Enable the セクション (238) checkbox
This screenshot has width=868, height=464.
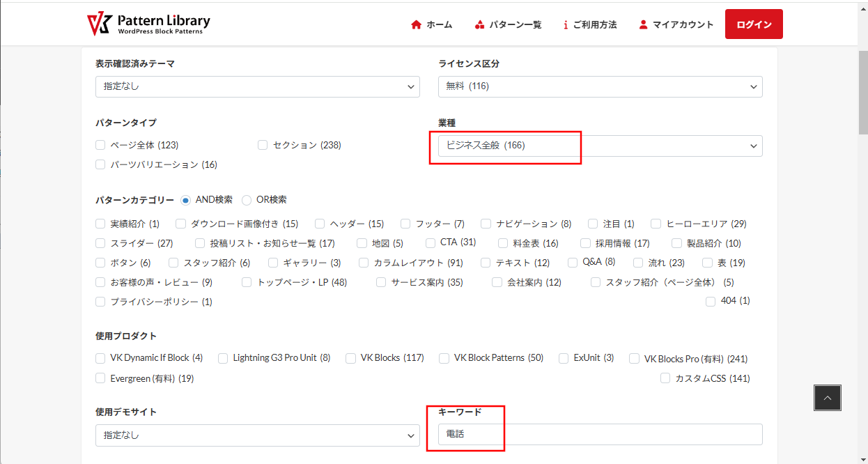click(x=263, y=145)
